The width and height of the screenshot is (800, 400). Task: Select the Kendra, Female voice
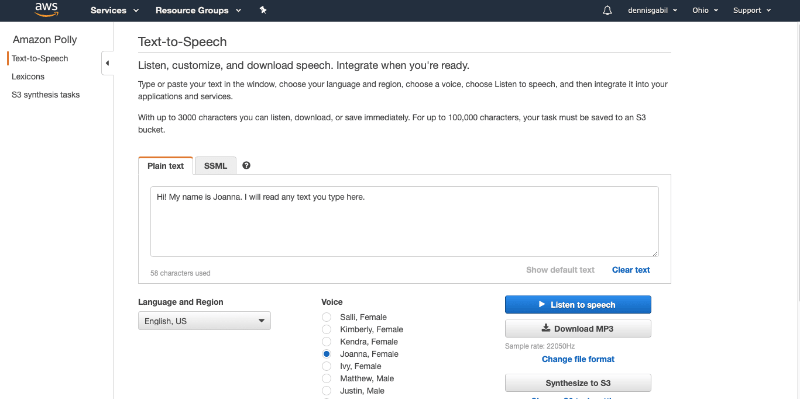[327, 342]
